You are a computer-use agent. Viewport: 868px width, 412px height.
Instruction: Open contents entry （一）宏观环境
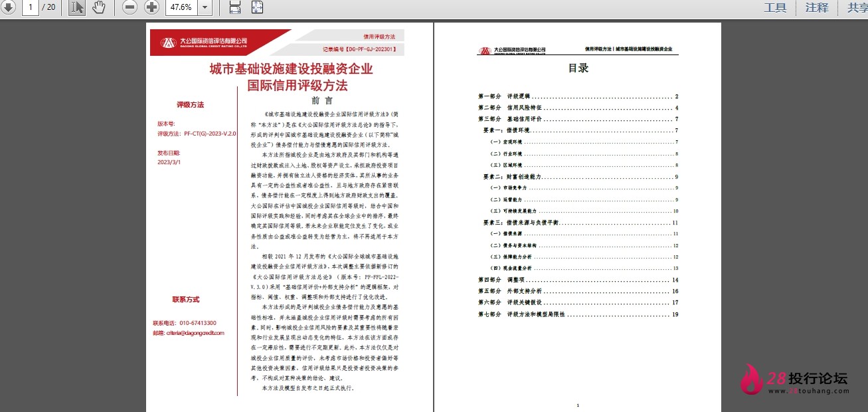point(584,142)
